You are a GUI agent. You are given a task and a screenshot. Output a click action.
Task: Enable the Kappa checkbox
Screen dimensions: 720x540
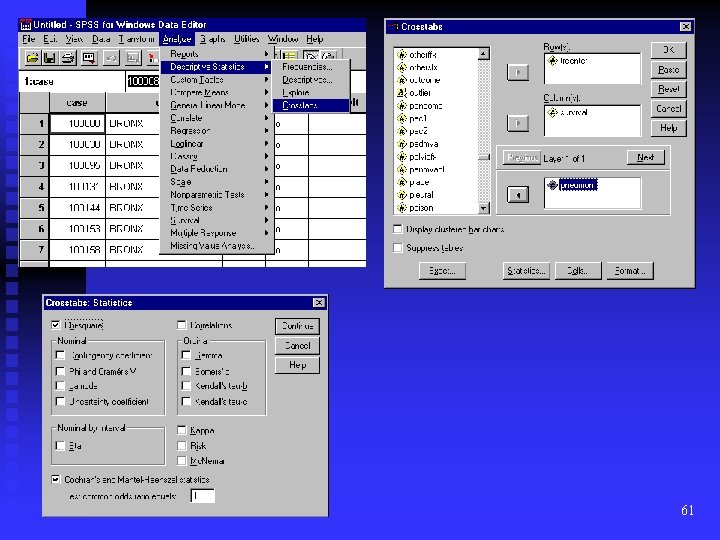[182, 430]
